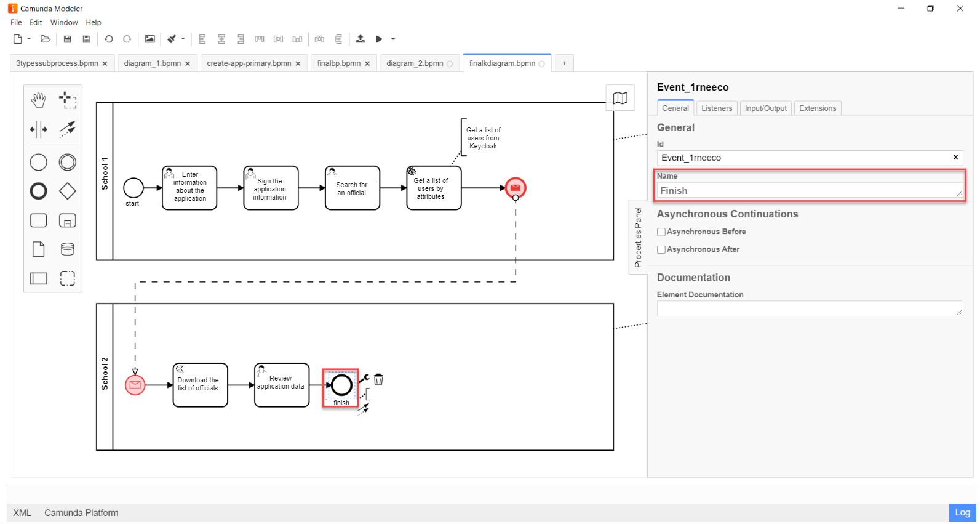Viewport: 980px width, 524px height.
Task: Save the current diagram
Action: coord(68,39)
